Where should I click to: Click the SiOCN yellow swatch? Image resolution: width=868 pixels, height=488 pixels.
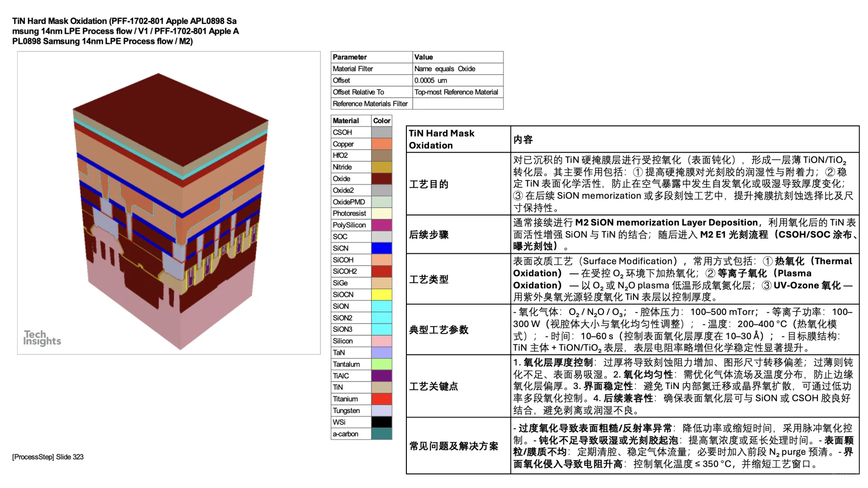click(382, 294)
